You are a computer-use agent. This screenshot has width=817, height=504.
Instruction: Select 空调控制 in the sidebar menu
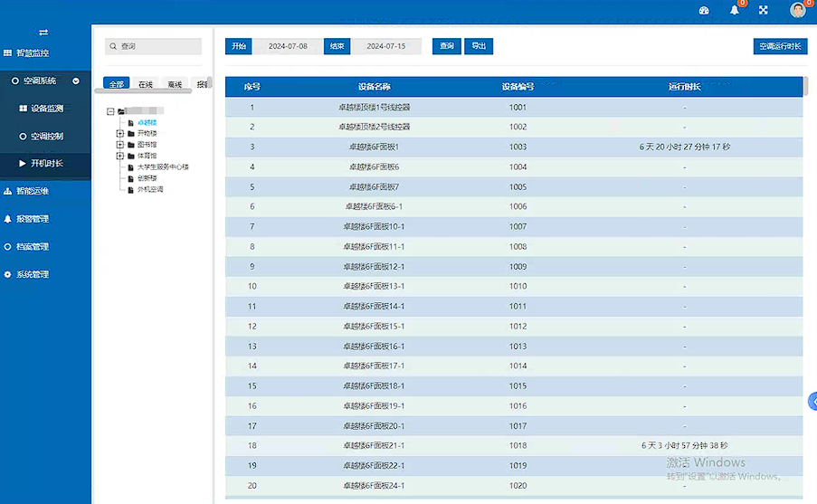pyautogui.click(x=46, y=136)
